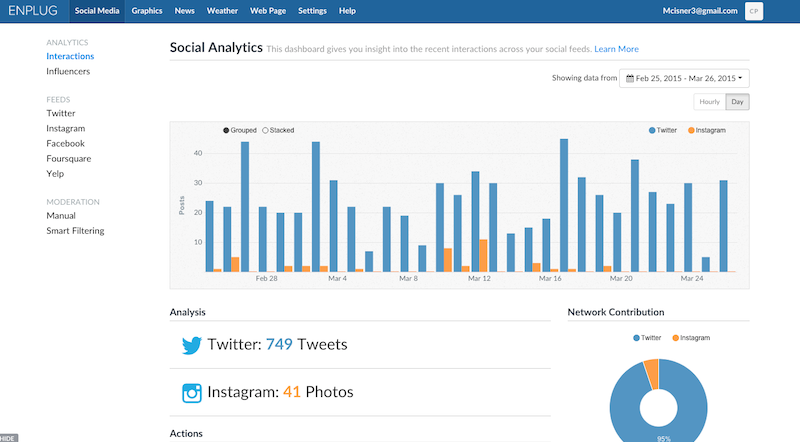The image size is (800, 442).
Task: Open Influencers analytics page
Action: [x=68, y=71]
